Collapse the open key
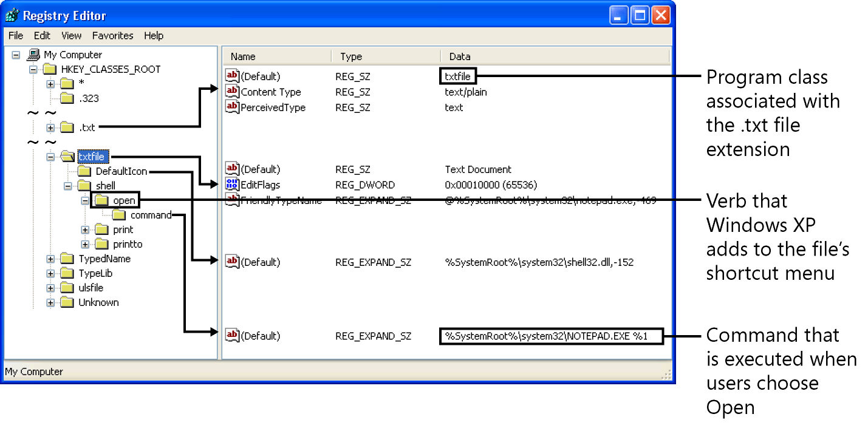The image size is (868, 431). point(86,200)
